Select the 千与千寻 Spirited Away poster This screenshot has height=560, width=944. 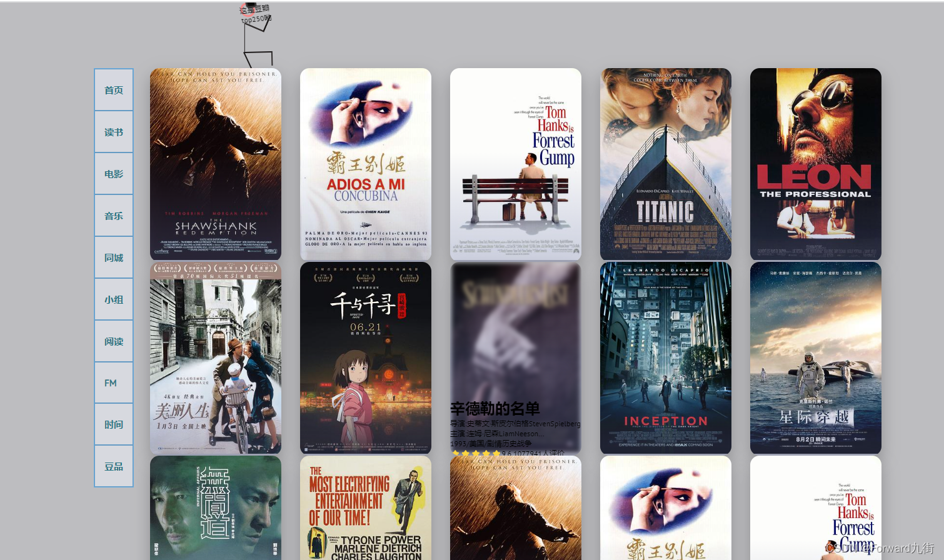366,357
